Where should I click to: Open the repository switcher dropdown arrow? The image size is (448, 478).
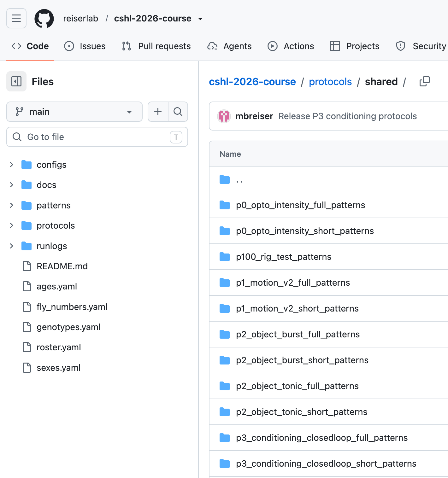200,19
